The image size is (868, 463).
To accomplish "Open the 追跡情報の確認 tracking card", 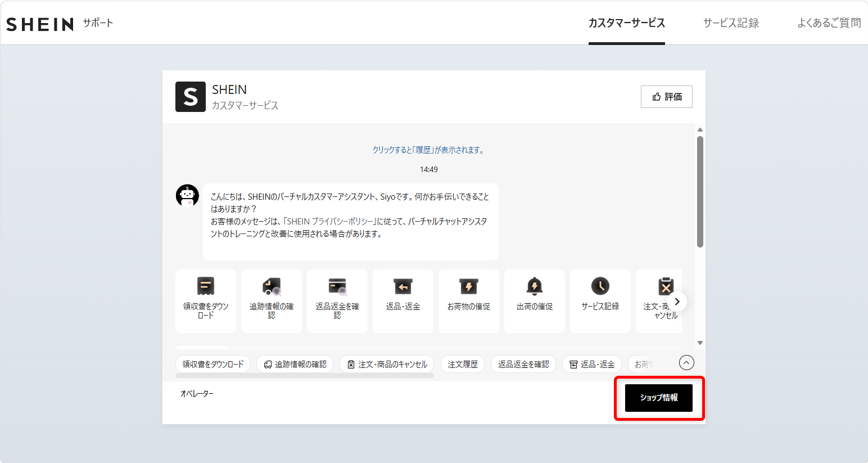I will (x=272, y=301).
